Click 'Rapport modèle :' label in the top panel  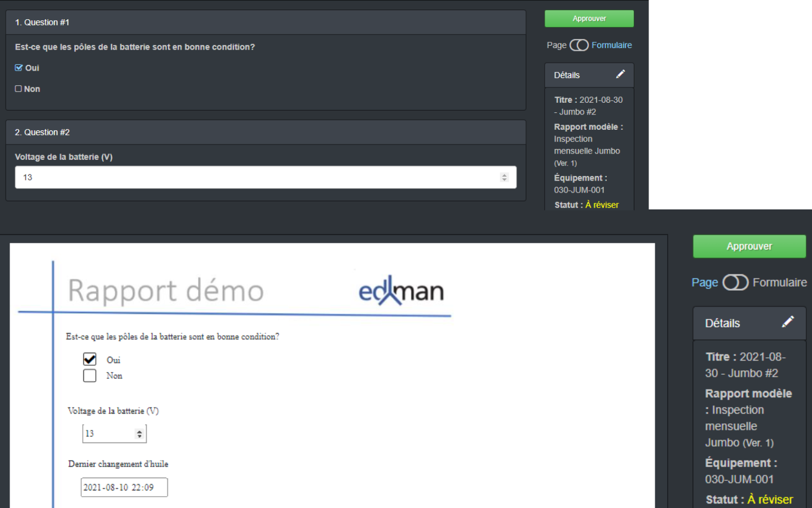click(x=589, y=127)
